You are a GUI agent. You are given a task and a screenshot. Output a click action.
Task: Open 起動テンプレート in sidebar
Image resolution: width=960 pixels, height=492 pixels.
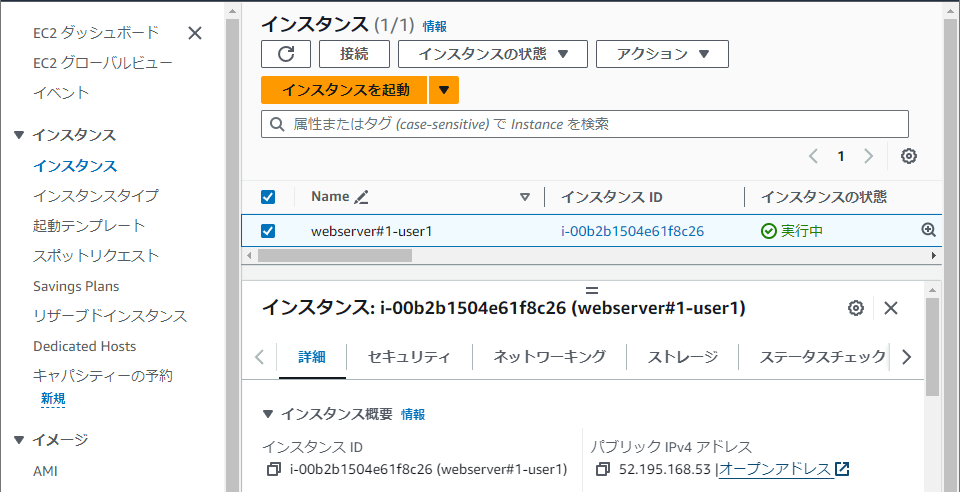(x=89, y=226)
